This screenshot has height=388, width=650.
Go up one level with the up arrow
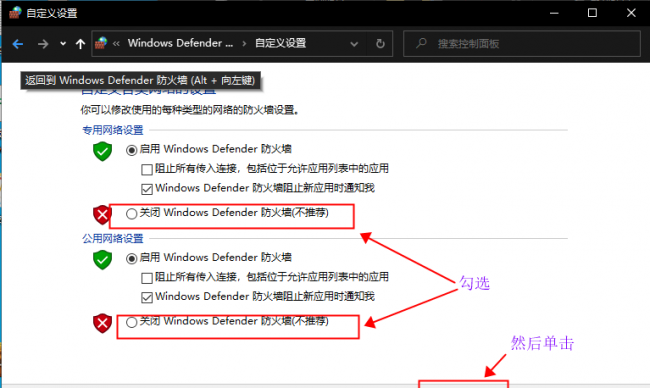pos(80,44)
